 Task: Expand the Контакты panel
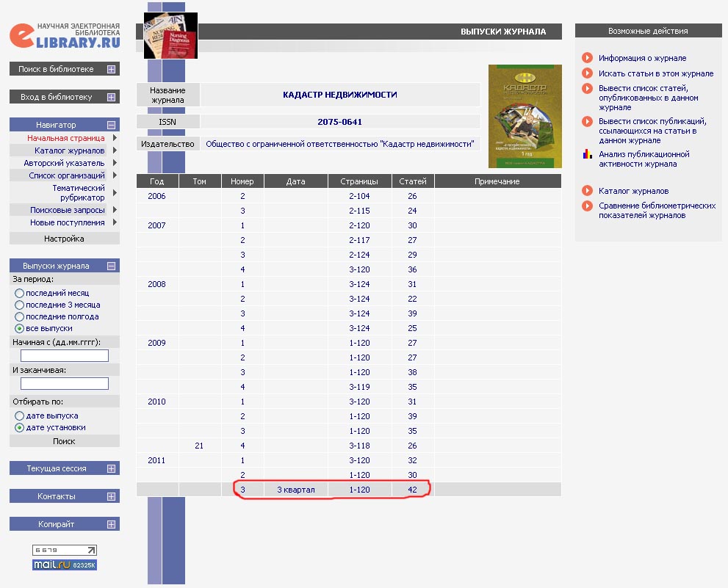pos(111,496)
